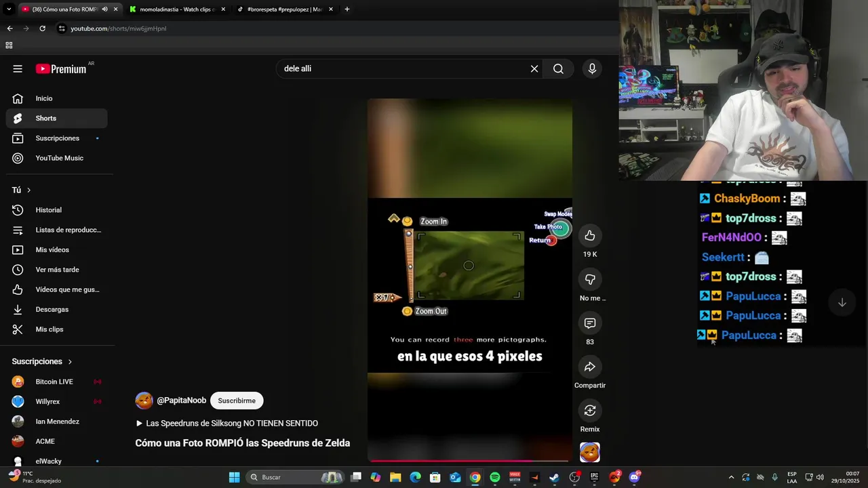Open the Short's comments (83)
Viewport: 868px width, 488px height.
[590, 323]
